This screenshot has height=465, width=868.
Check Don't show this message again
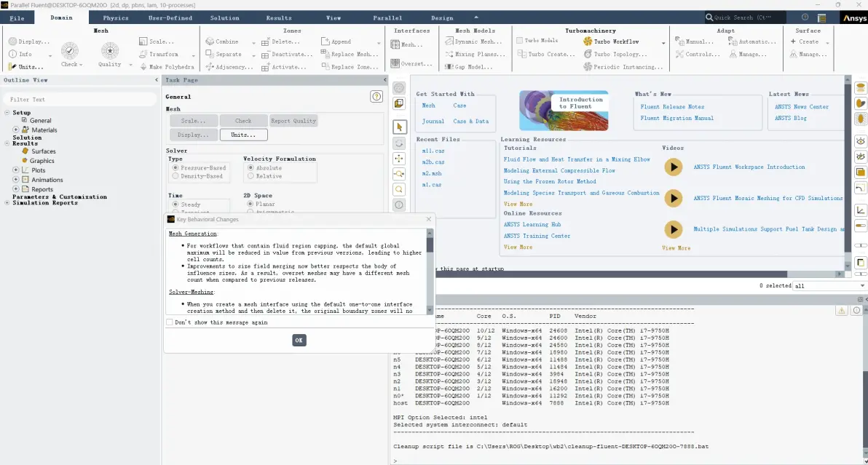(170, 322)
